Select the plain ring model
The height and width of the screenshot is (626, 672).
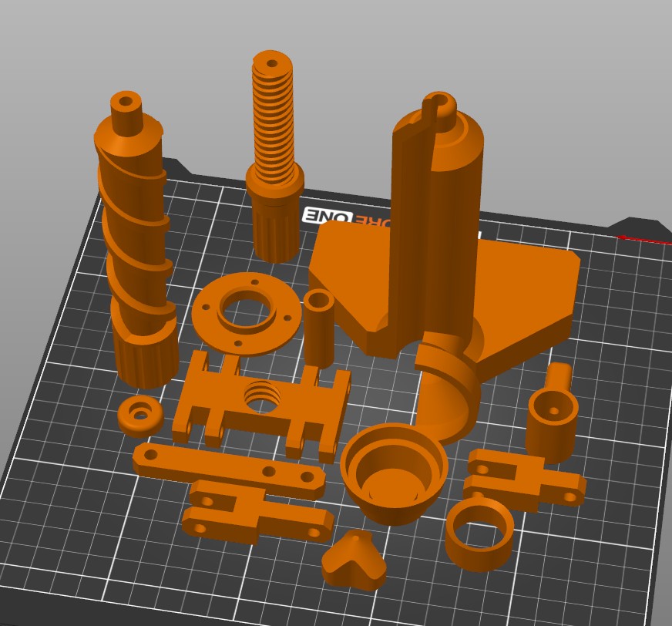pyautogui.click(x=479, y=535)
